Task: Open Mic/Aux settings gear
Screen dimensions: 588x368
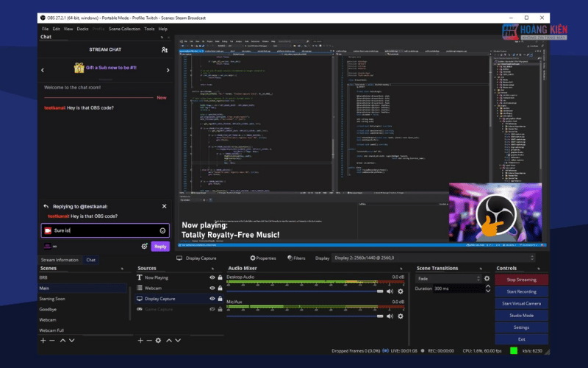Action: pos(401,316)
